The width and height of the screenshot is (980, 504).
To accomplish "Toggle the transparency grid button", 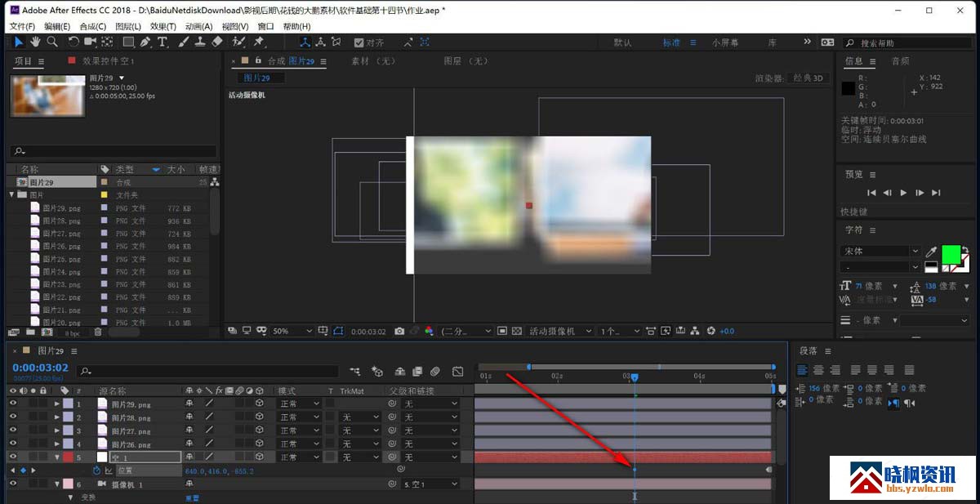I will coord(516,331).
